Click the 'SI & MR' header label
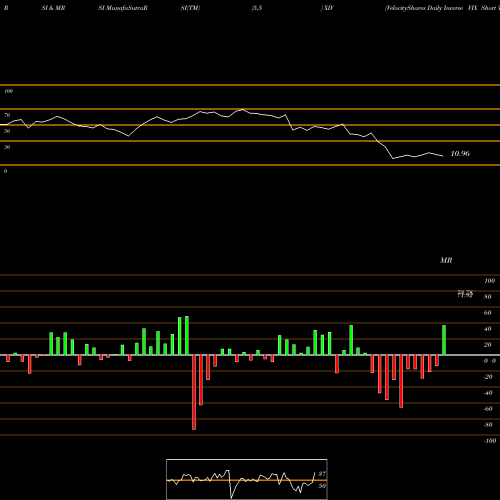 pyautogui.click(x=53, y=8)
